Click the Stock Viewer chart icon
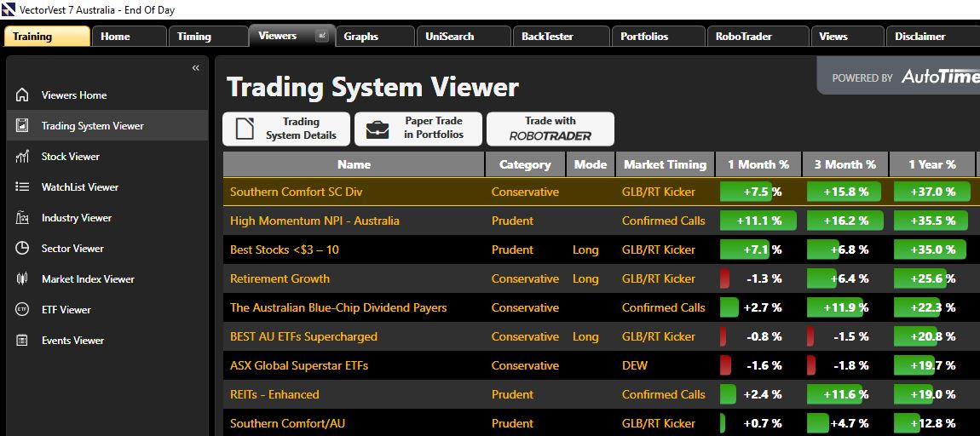This screenshot has height=436, width=980. pyautogui.click(x=22, y=156)
